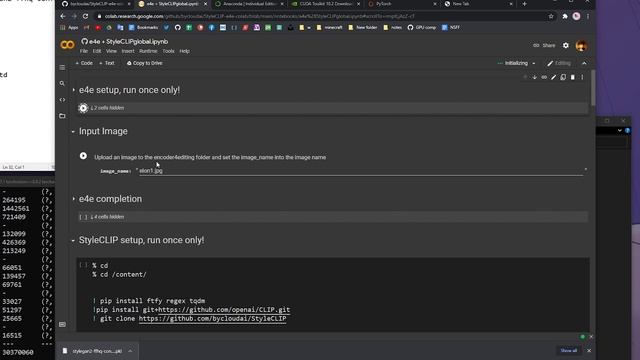Open the Runtime menu

(148, 51)
